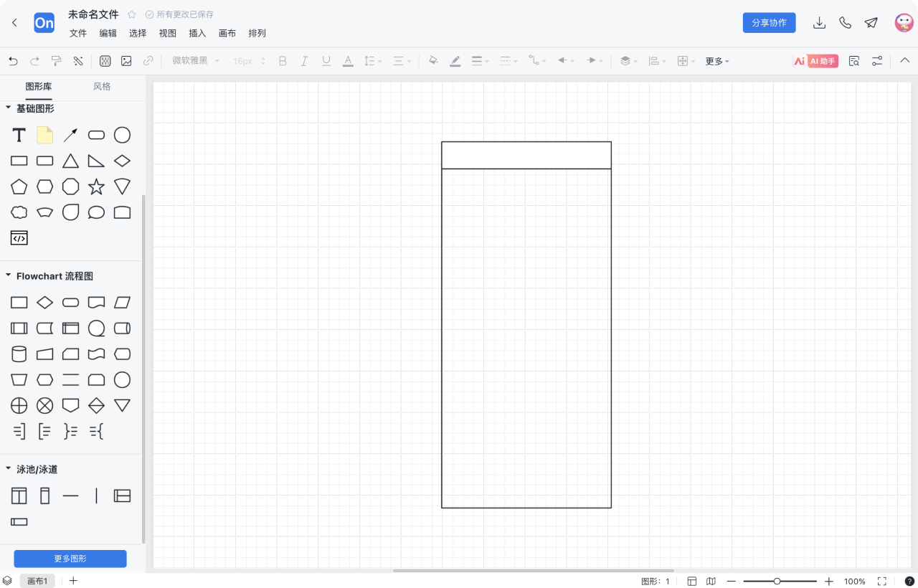Star the file as favorite
Screen dimensions: 918x588
pos(132,14)
